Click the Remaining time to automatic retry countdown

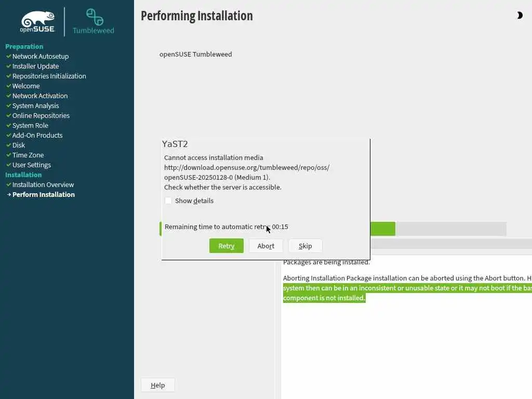coord(227,227)
